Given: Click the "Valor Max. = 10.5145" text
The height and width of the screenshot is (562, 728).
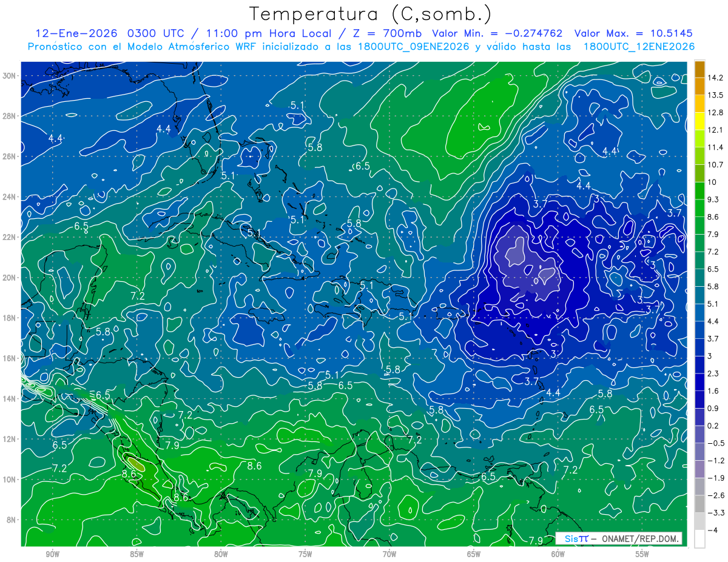Looking at the screenshot, I should (x=633, y=33).
